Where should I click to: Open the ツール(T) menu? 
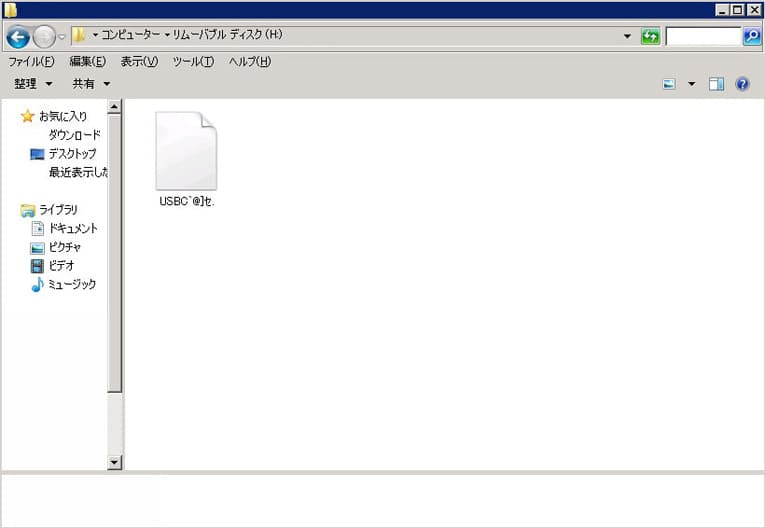coord(193,62)
